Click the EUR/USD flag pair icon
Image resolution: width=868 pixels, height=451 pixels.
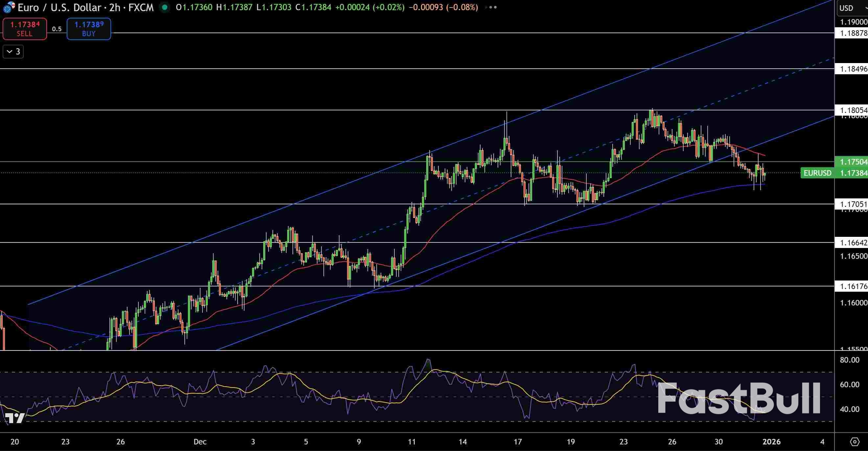(9, 7)
